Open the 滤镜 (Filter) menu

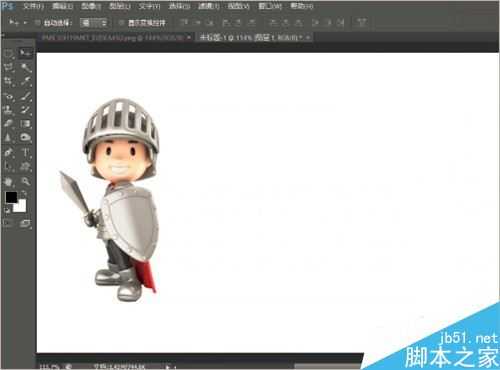click(x=209, y=6)
